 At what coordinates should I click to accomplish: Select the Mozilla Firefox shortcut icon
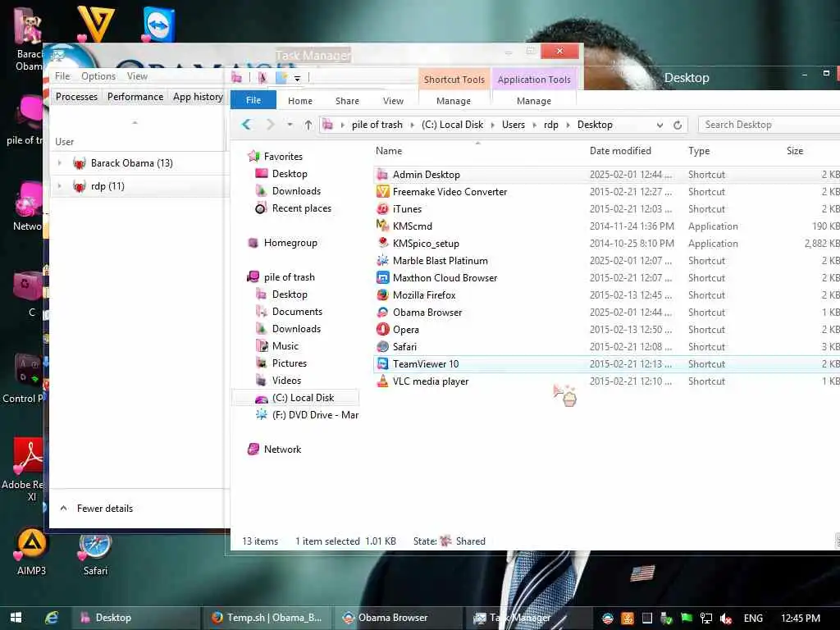click(382, 294)
